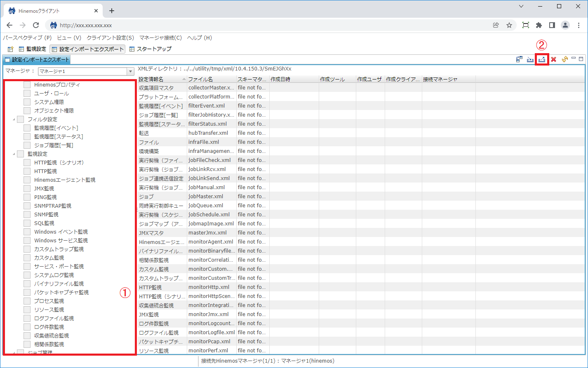This screenshot has width=588, height=368.
Task: Switch to the 監視設定 view tab
Action: [x=36, y=49]
